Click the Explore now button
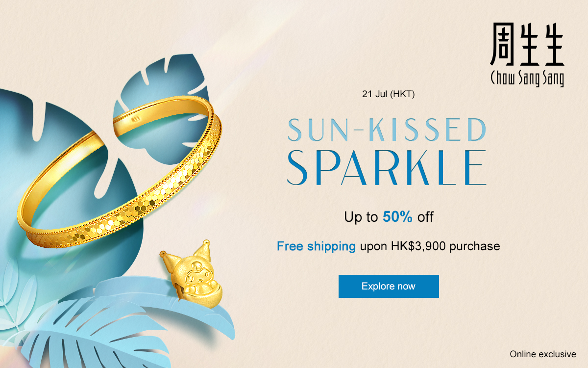588x368 pixels. pyautogui.click(x=389, y=286)
